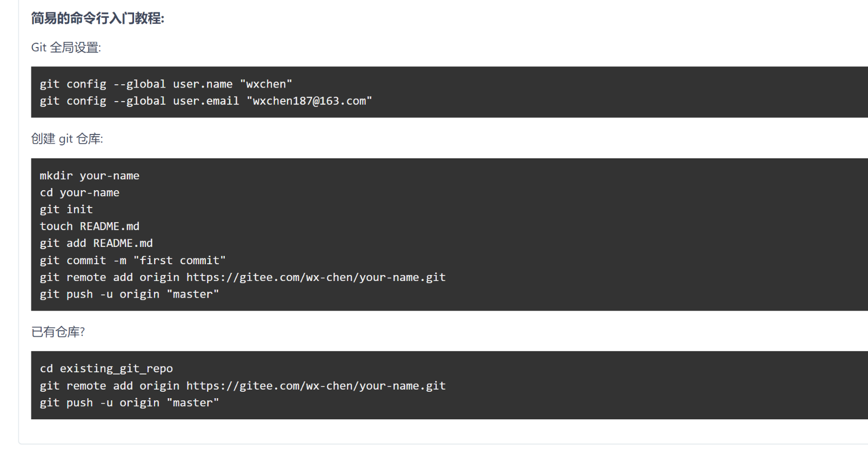This screenshot has width=868, height=449.
Task: Click the heading 简易的命令行入门教程
Action: (x=97, y=18)
